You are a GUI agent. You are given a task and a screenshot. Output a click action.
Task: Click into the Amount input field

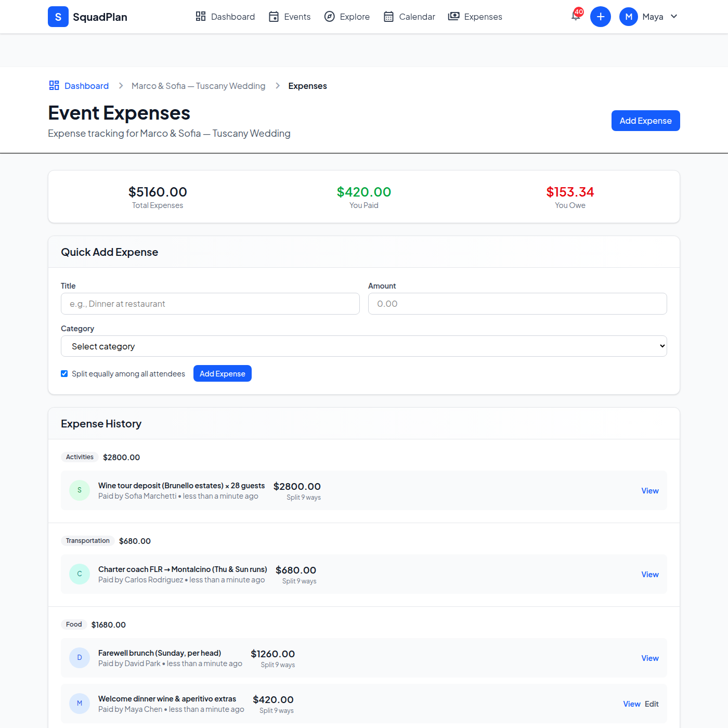[517, 304]
